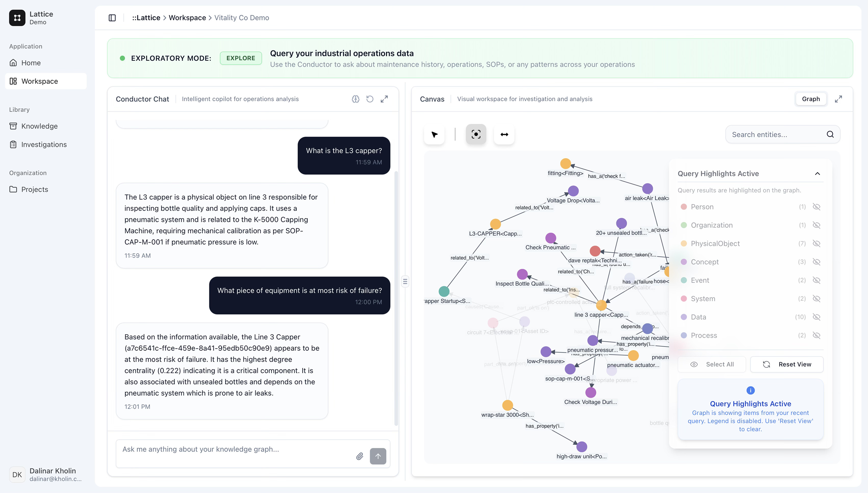Select the fitting graph node
Screen dimensions: 868x493
565,163
